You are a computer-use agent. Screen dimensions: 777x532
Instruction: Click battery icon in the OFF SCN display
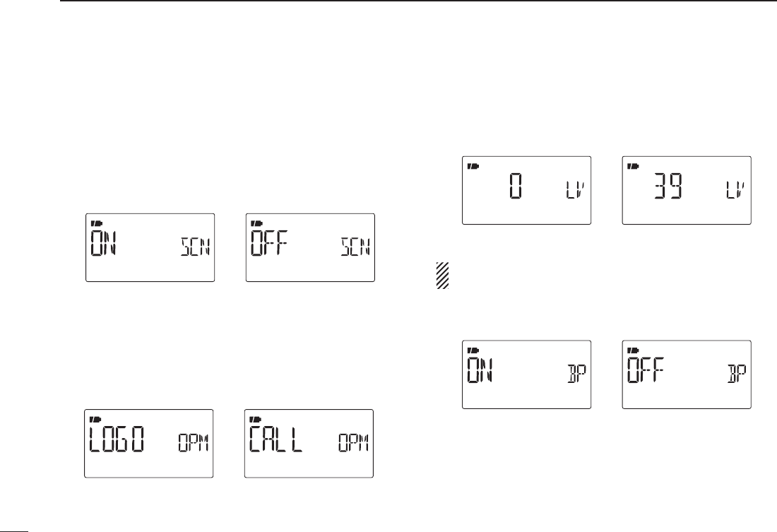(256, 223)
